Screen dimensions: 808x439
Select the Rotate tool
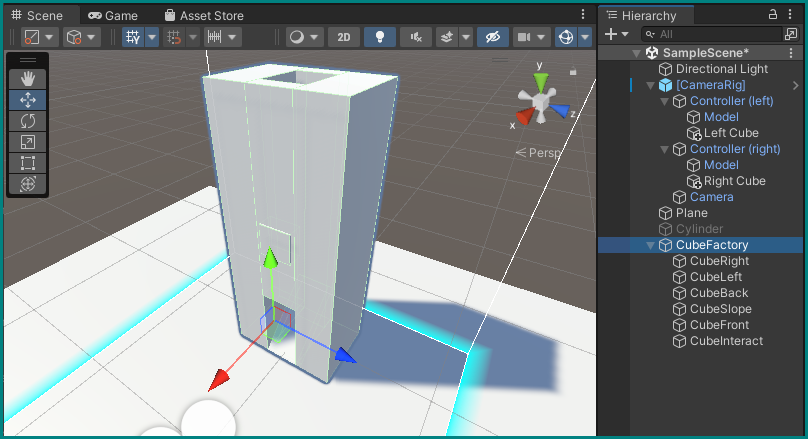[x=27, y=121]
